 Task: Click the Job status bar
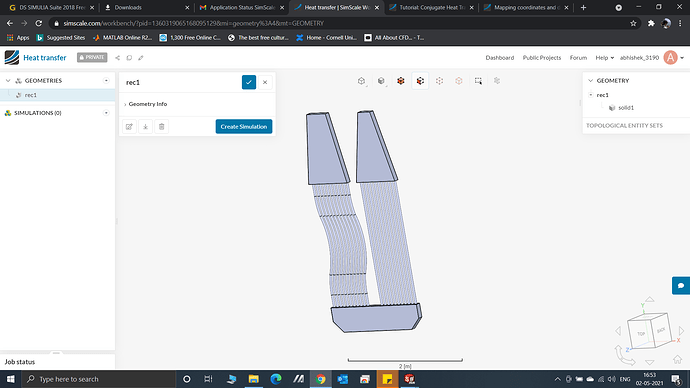click(58, 362)
